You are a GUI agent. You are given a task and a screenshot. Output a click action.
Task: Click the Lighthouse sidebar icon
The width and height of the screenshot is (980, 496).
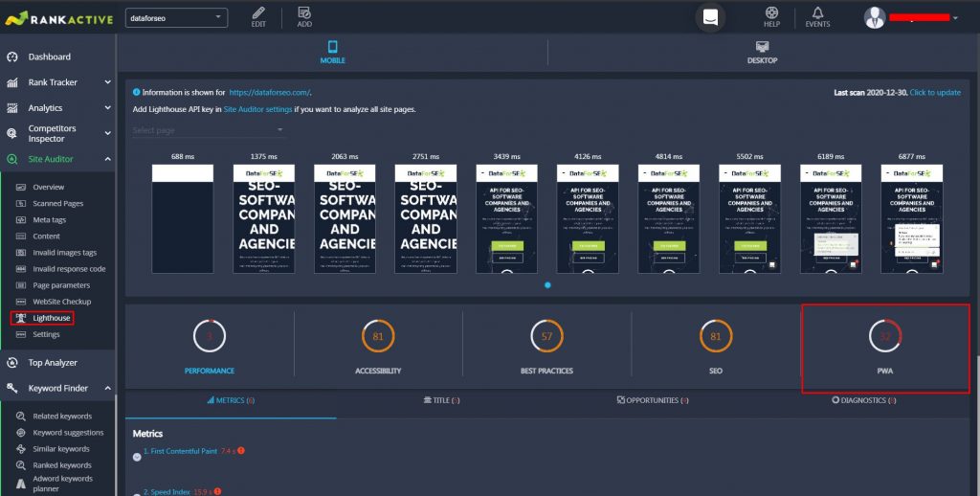[21, 318]
